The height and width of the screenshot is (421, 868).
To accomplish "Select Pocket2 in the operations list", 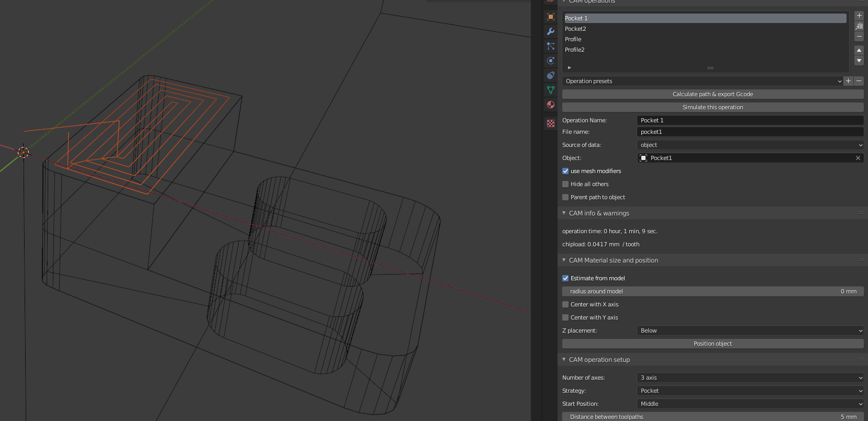I will (575, 29).
